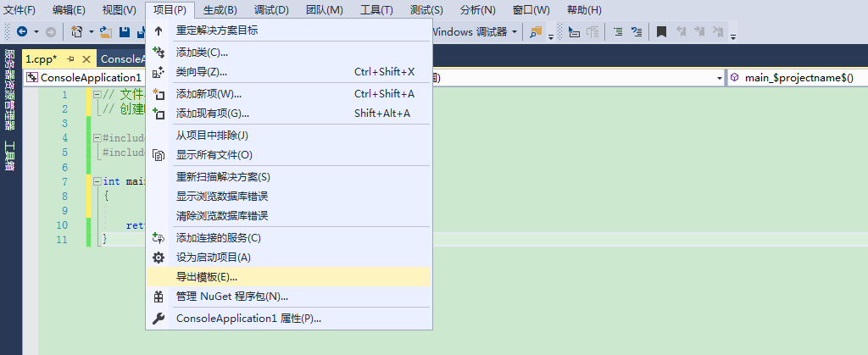The width and height of the screenshot is (868, 355).
Task: Open the 工具(T) menu
Action: pos(376,10)
